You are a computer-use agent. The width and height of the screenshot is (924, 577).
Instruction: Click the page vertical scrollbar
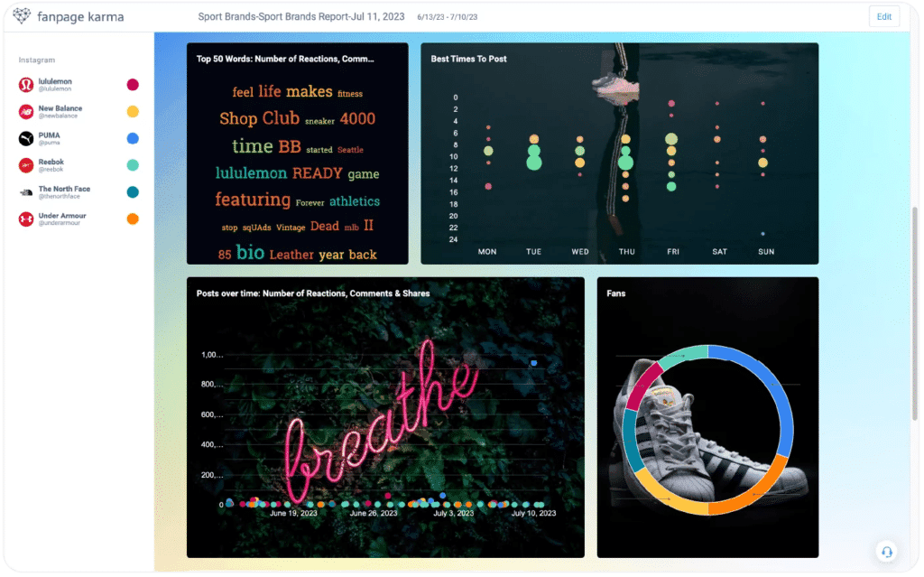click(915, 313)
